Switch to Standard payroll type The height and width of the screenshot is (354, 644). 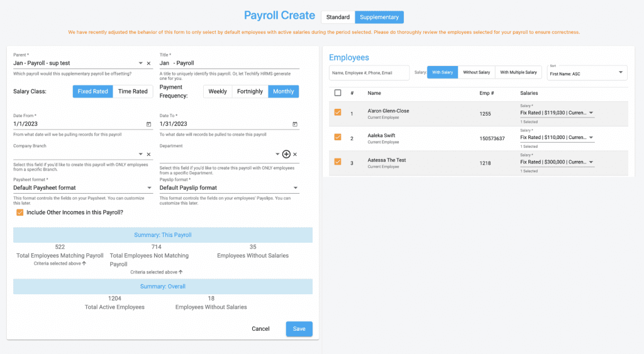point(338,17)
